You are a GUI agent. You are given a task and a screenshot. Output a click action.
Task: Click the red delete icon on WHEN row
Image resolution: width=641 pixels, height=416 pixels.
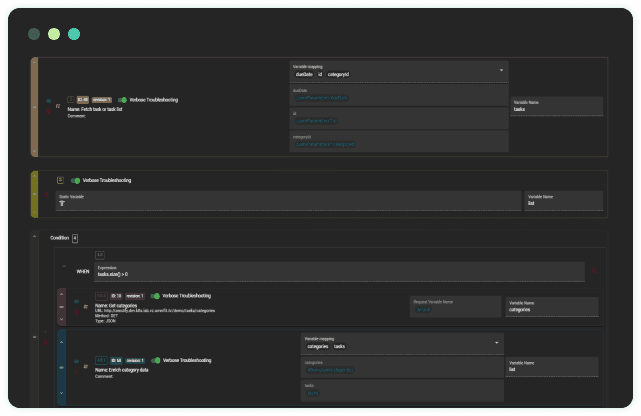596,271
